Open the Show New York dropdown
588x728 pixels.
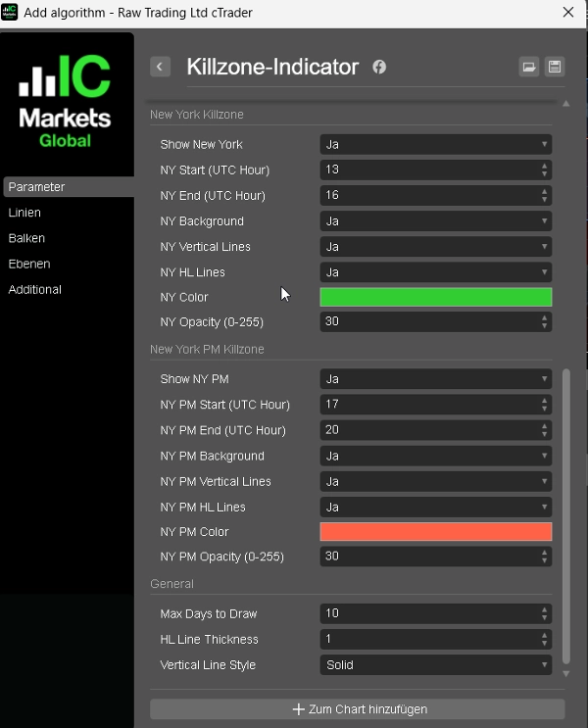(435, 144)
